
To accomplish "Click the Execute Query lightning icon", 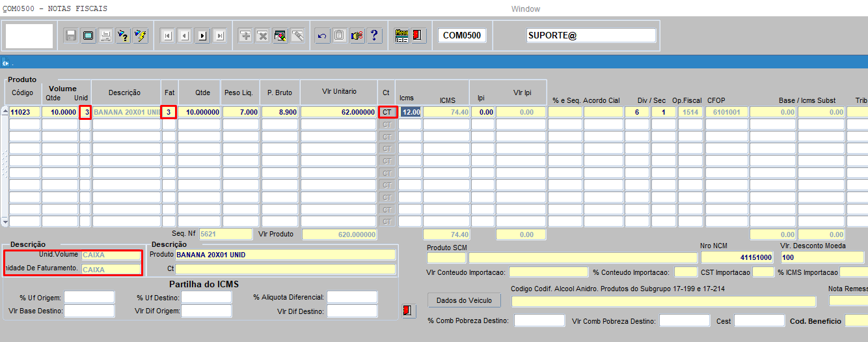I will pos(141,36).
